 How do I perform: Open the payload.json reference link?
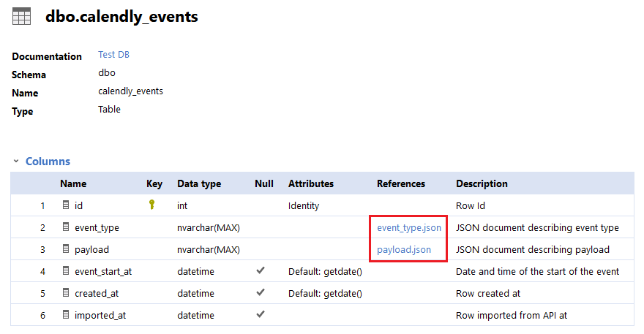403,249
